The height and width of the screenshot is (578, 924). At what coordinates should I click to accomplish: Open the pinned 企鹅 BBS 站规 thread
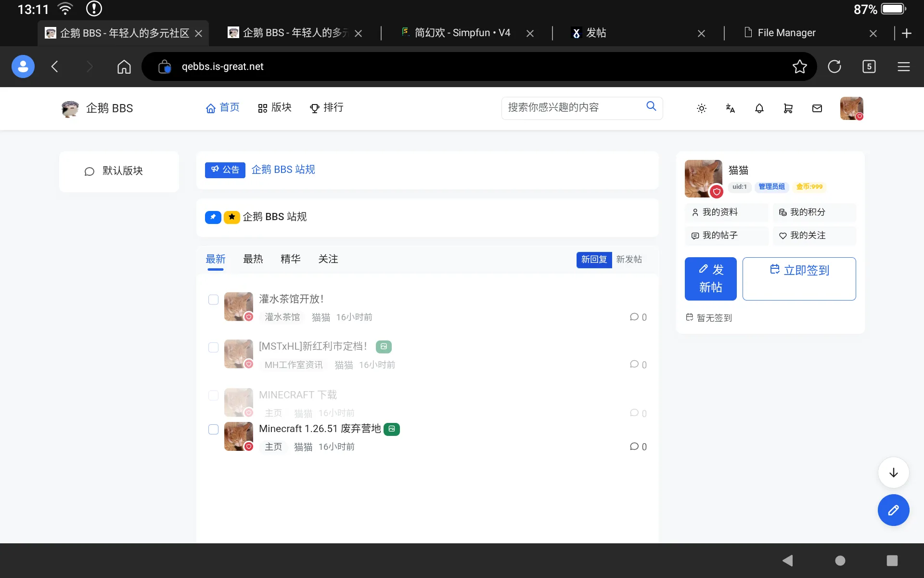coord(274,217)
